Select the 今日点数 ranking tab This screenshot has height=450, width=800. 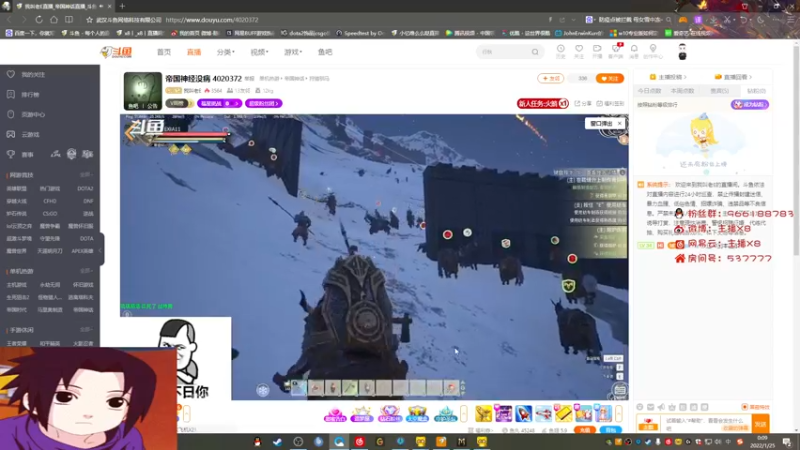pos(649,91)
